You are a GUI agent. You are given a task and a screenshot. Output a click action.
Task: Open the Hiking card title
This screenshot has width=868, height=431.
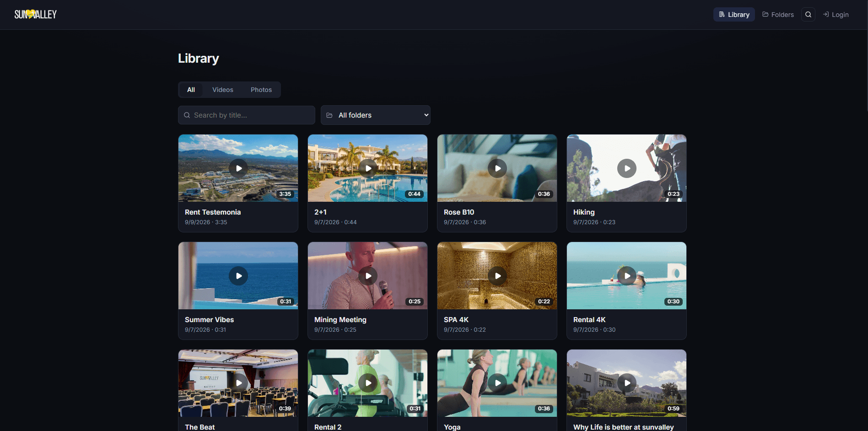pos(584,212)
